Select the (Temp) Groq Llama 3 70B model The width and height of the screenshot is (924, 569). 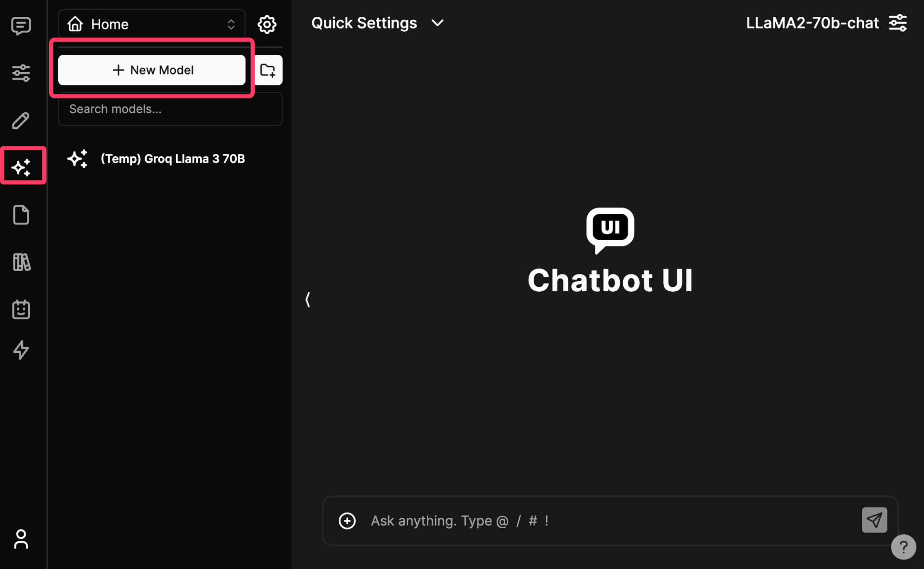pos(172,159)
